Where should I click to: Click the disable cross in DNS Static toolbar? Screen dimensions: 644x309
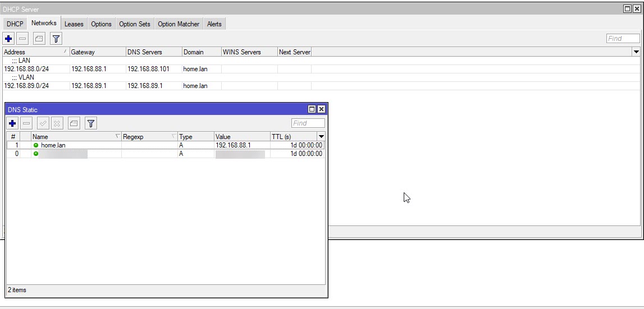(57, 123)
